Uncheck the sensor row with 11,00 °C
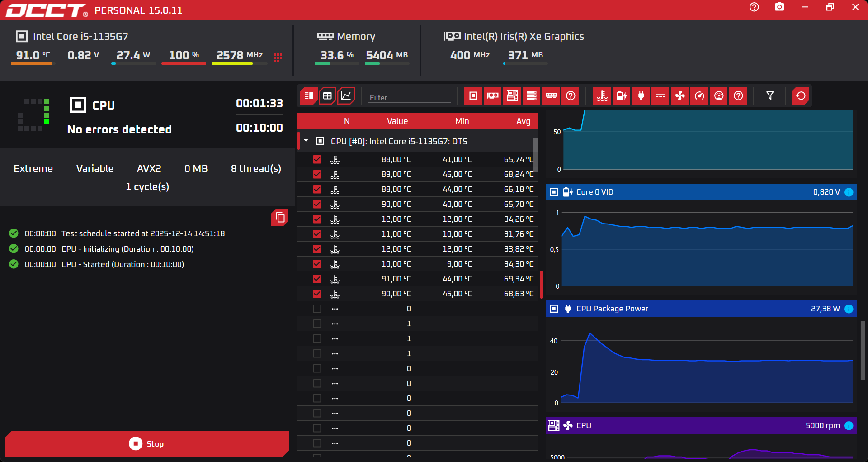 (x=317, y=234)
